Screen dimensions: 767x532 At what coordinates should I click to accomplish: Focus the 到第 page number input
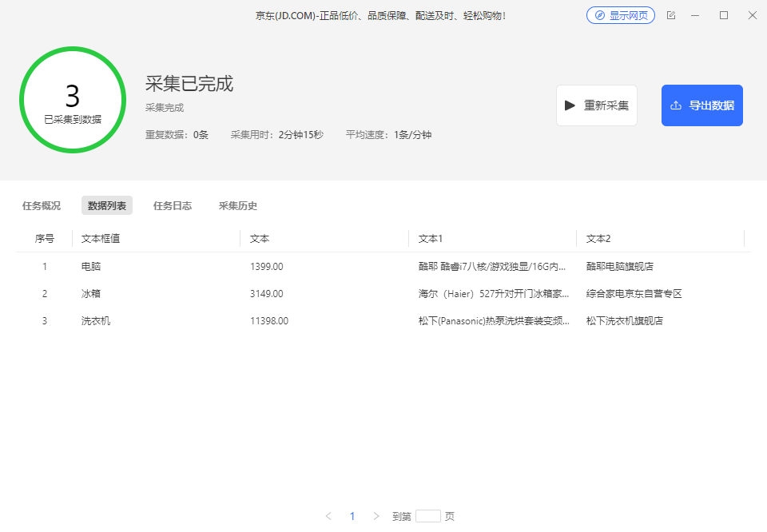point(428,516)
